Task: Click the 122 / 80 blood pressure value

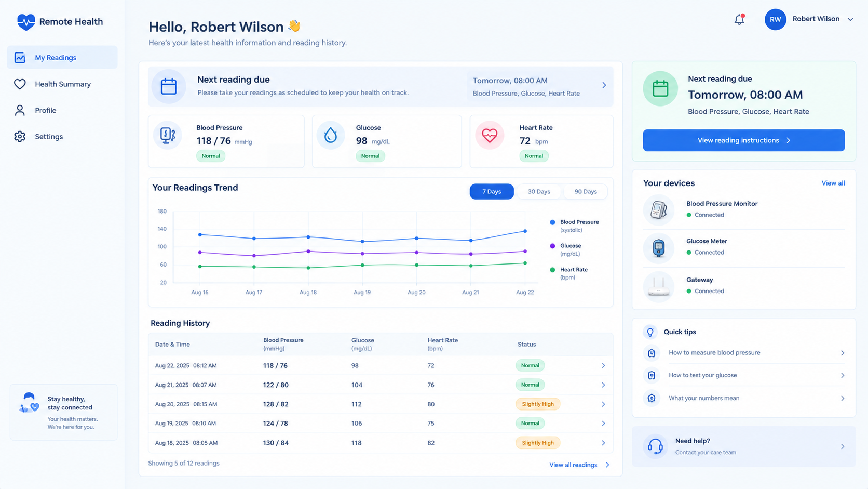Action: [276, 385]
